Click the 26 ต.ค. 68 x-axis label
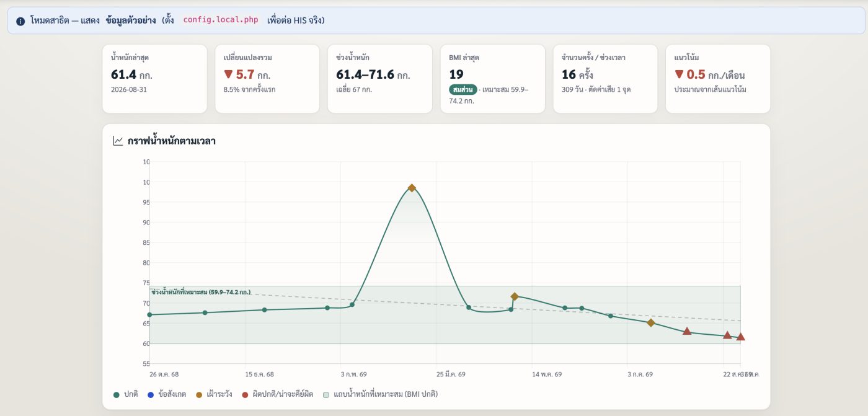868x416 pixels. 164,374
